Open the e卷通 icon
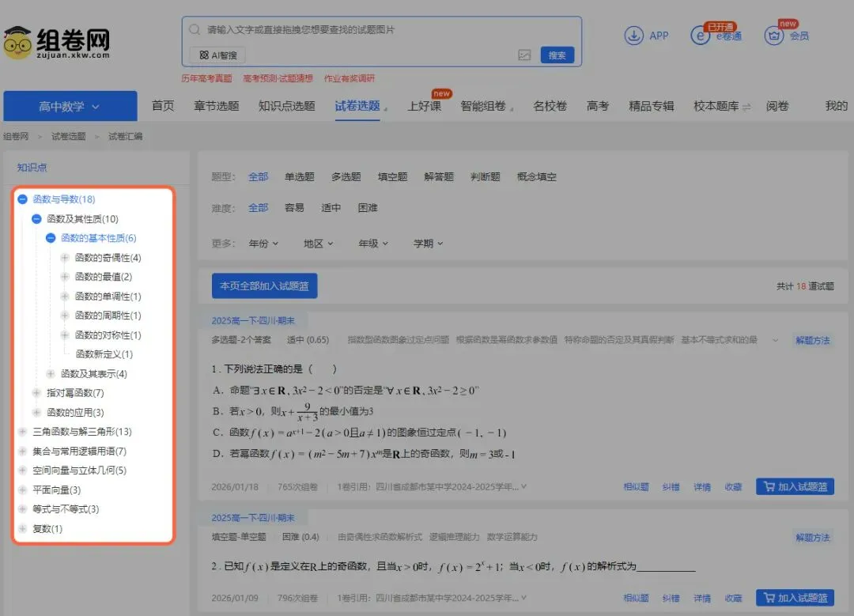854x616 pixels. 700,36
